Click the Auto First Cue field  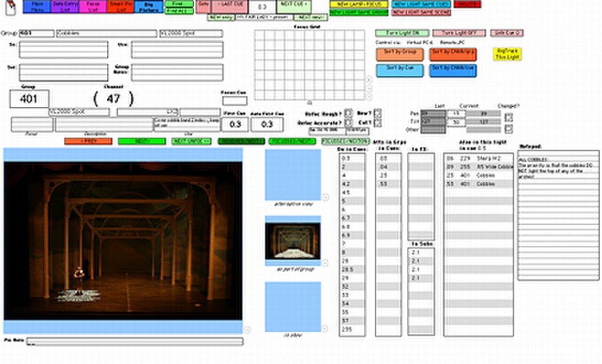coord(267,124)
